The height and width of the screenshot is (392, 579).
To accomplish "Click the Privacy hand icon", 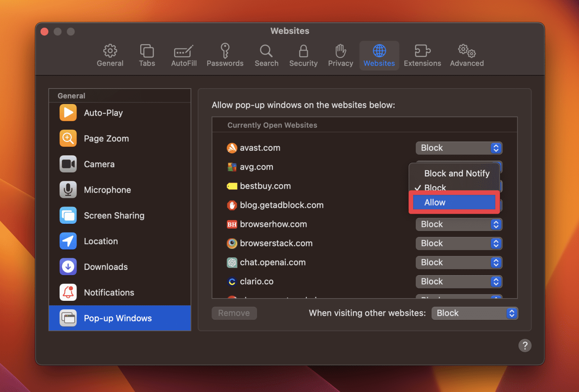I will 340,55.
